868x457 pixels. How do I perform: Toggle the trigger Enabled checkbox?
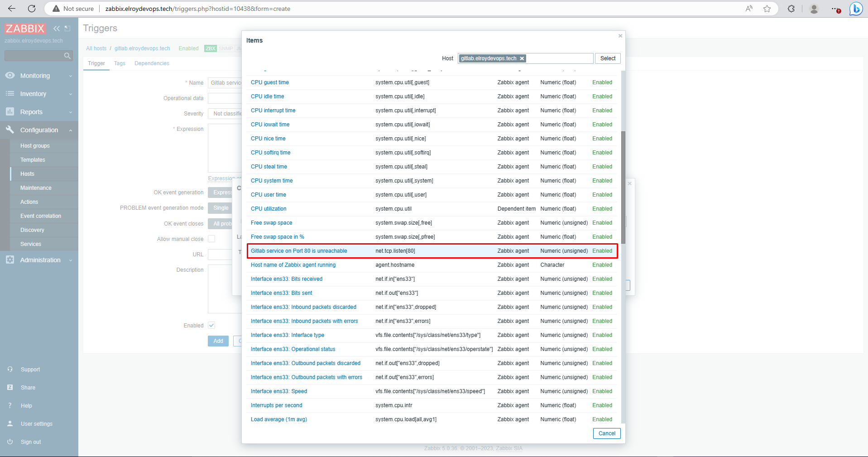point(211,325)
